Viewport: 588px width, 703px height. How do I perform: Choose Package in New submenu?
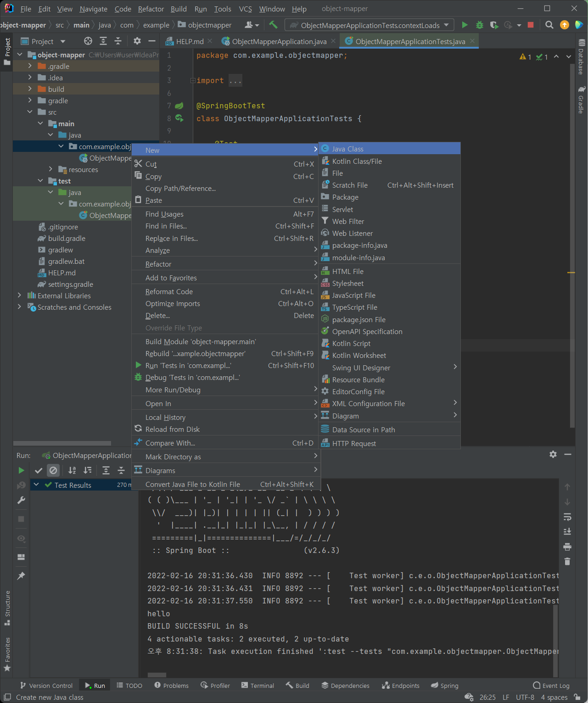coord(389,197)
